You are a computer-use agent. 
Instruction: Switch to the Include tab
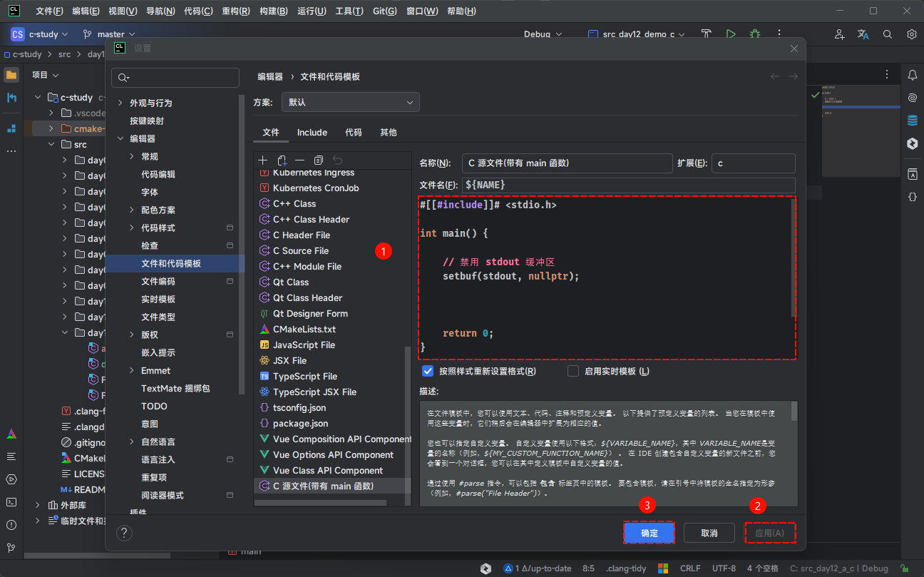tap(312, 132)
